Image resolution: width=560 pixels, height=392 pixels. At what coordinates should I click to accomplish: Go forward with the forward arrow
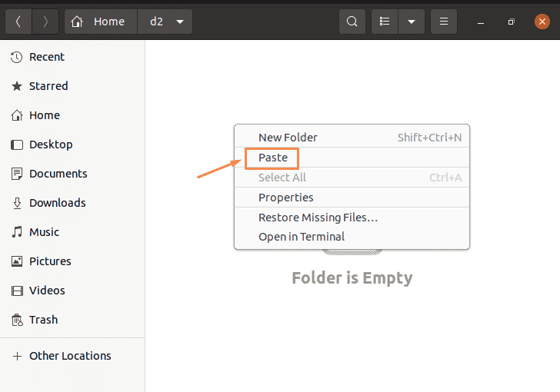pyautogui.click(x=45, y=22)
